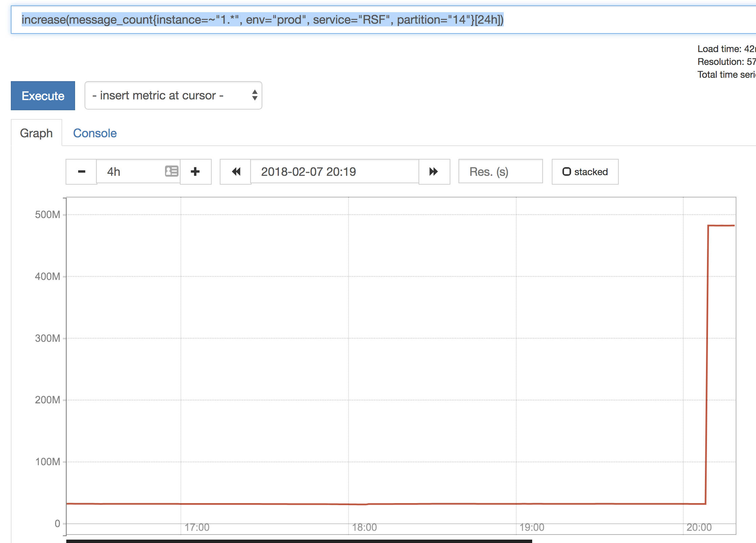
Task: Click the 19:00 x-axis time label
Action: pos(532,527)
